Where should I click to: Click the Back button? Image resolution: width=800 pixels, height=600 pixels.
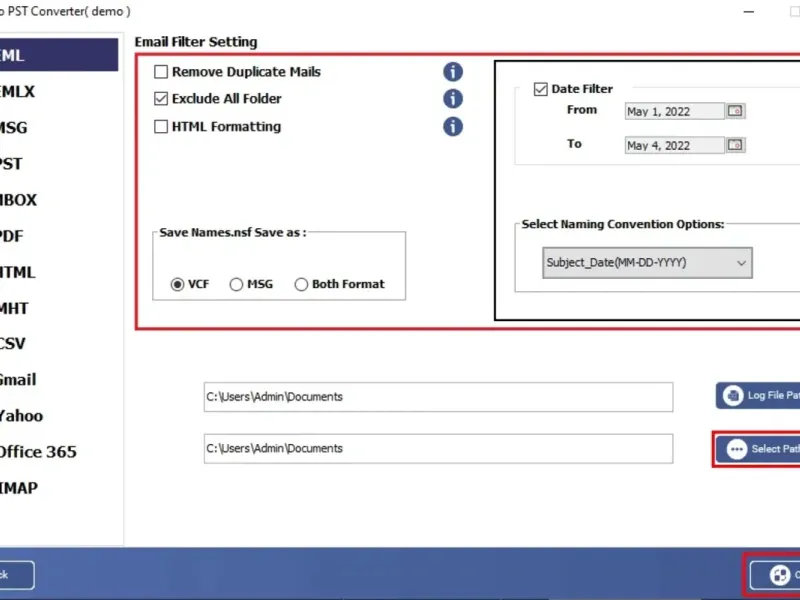[x=17, y=575]
